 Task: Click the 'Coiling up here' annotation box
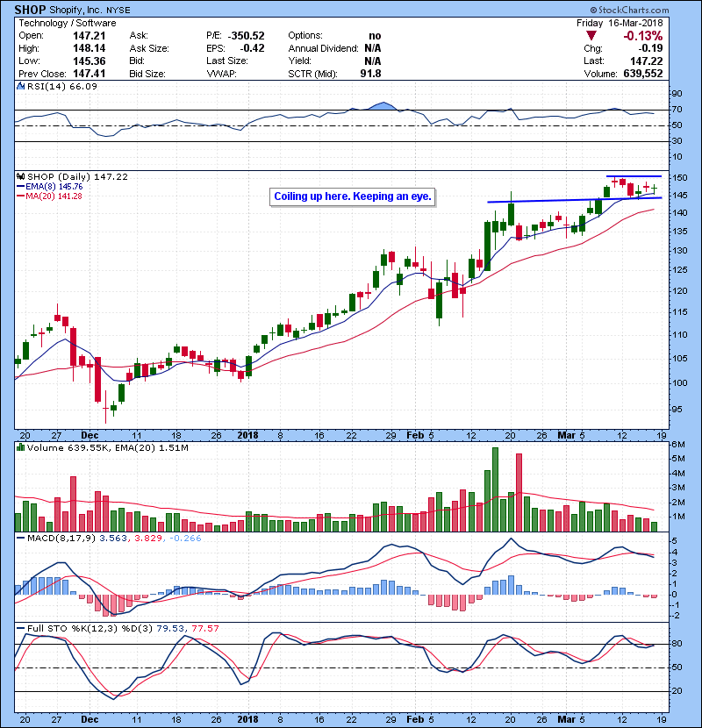coord(352,196)
